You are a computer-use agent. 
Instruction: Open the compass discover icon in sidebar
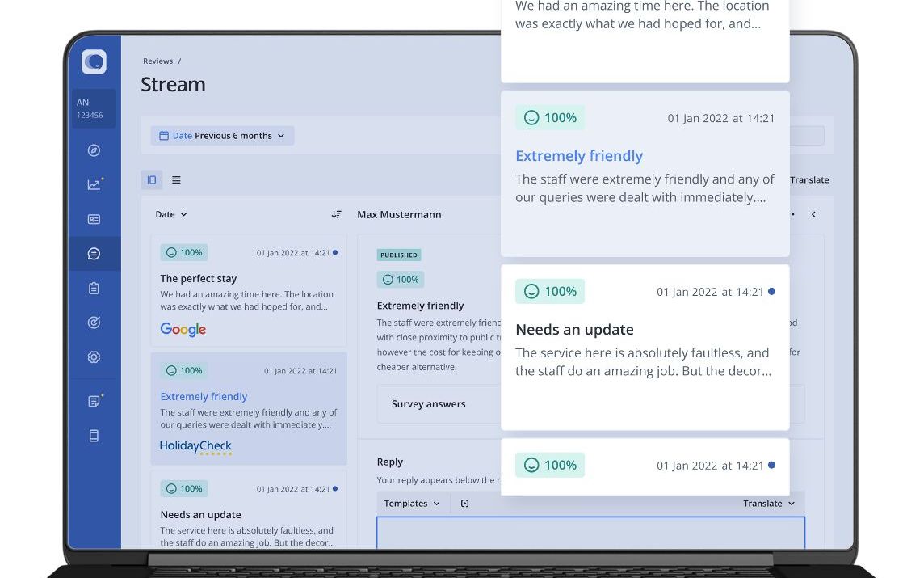click(x=94, y=150)
